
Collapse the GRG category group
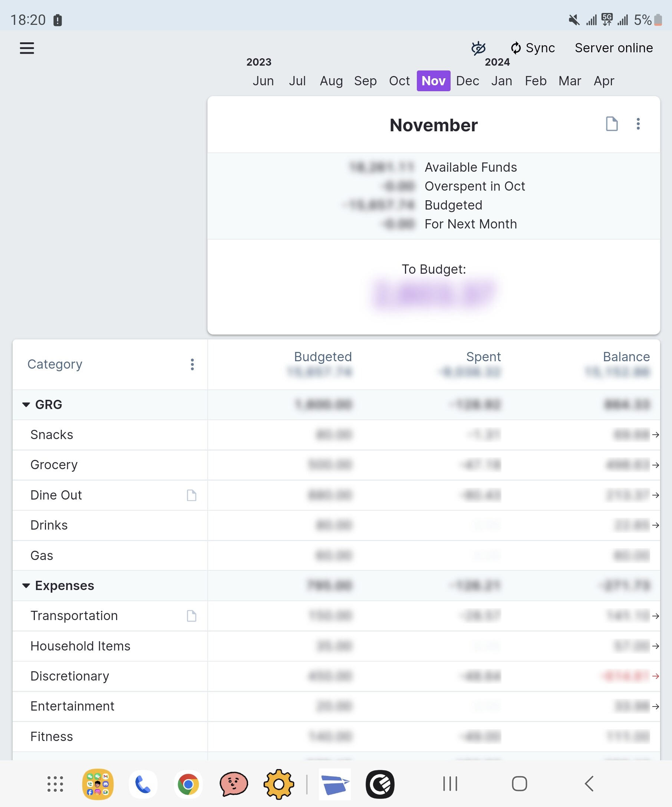click(26, 405)
